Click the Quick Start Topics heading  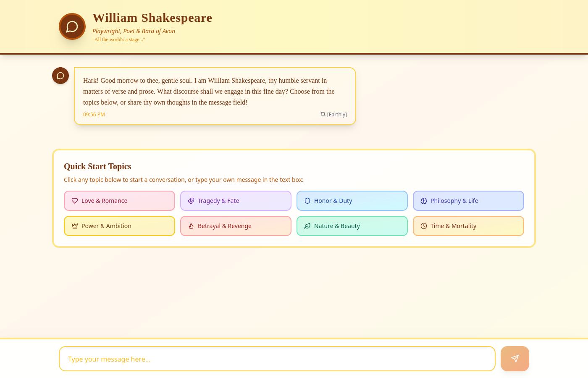pos(97,166)
